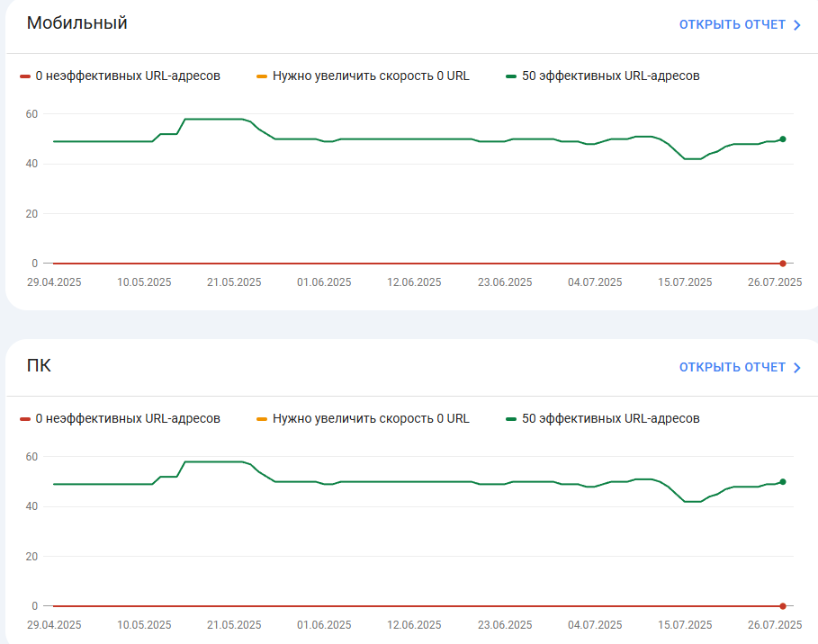Image resolution: width=818 pixels, height=644 pixels.
Task: Select green endpoint dot on Mobile chart
Action: (x=783, y=139)
